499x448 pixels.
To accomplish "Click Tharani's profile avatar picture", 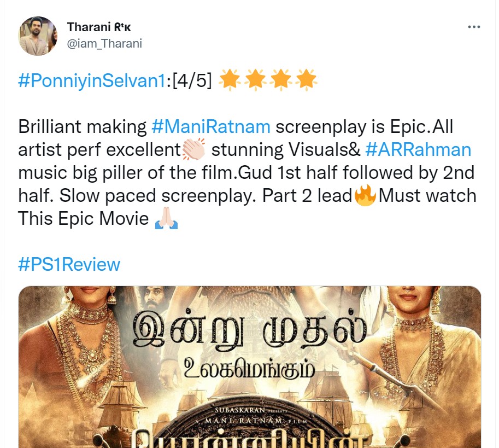I will (x=38, y=36).
